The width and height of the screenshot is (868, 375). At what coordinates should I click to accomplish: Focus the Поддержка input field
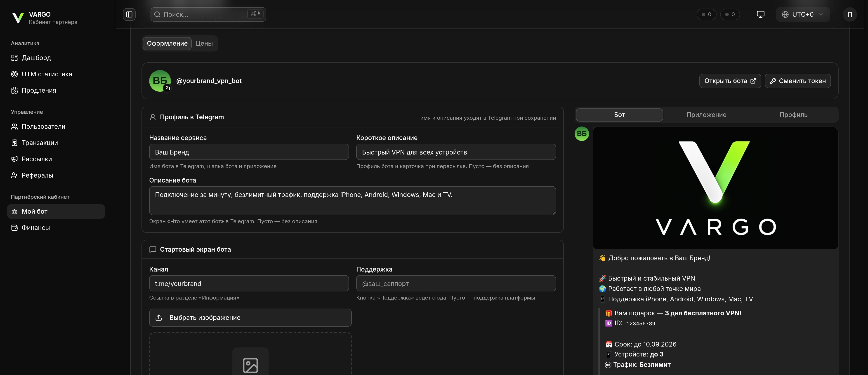(x=456, y=284)
